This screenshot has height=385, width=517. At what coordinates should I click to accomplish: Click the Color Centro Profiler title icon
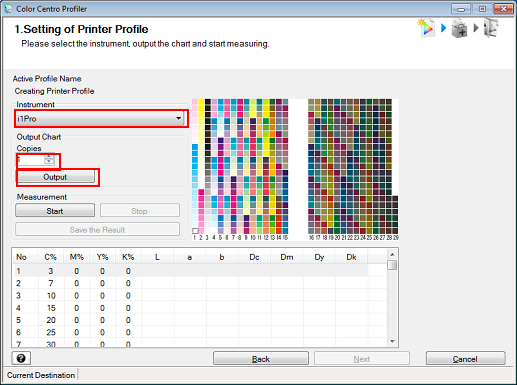pyautogui.click(x=8, y=8)
